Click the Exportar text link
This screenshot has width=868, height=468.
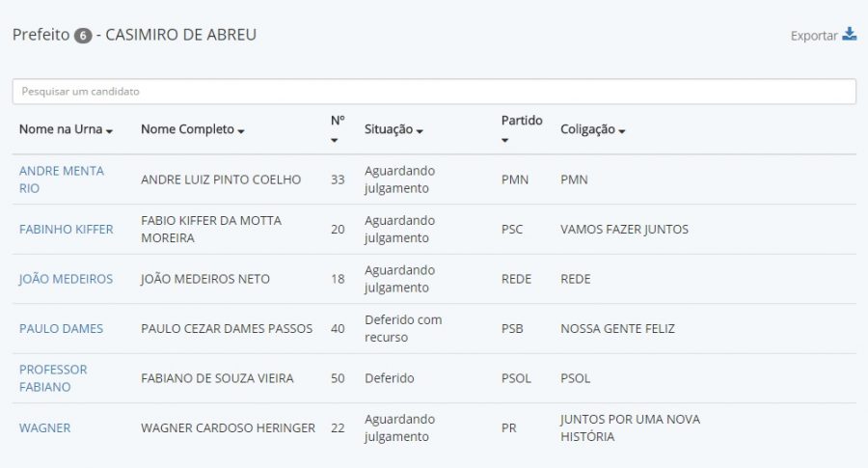pos(813,36)
